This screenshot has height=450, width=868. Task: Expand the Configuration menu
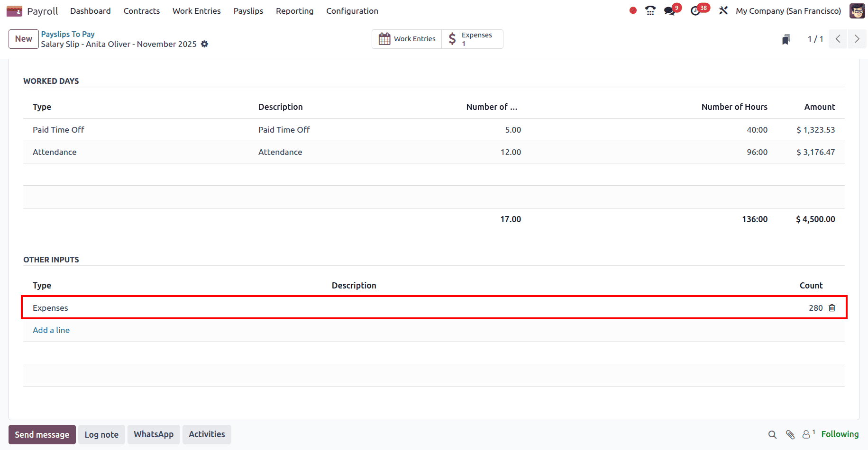coord(352,10)
